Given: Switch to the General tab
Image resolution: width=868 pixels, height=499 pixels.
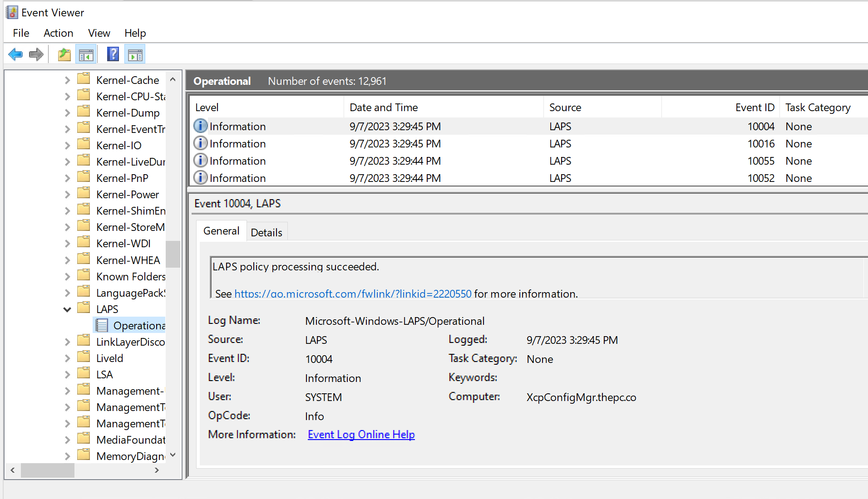Looking at the screenshot, I should click(x=221, y=231).
